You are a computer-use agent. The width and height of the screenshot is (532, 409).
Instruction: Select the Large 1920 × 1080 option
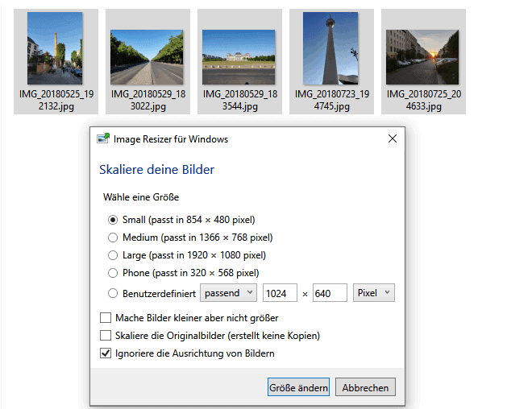[x=113, y=255]
